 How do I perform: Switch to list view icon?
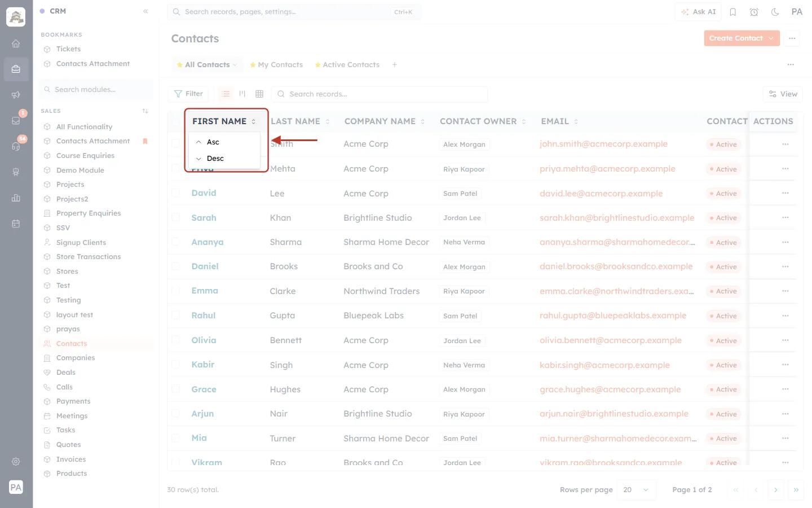[226, 94]
